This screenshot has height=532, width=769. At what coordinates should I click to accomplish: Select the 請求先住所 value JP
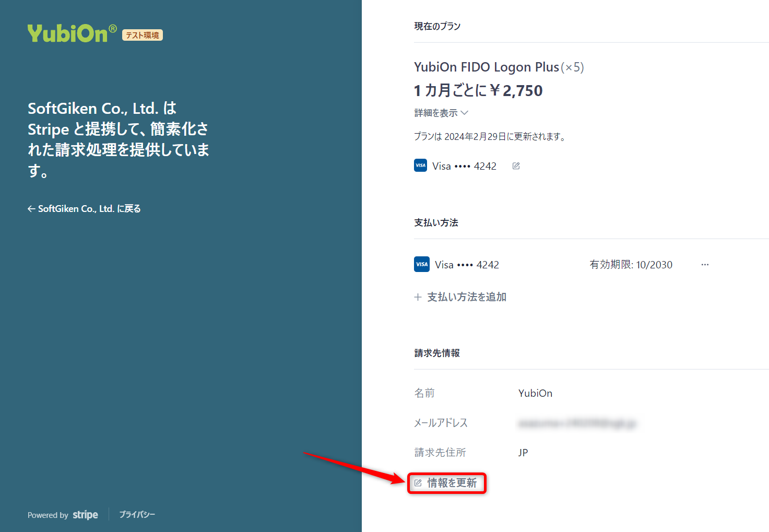523,453
